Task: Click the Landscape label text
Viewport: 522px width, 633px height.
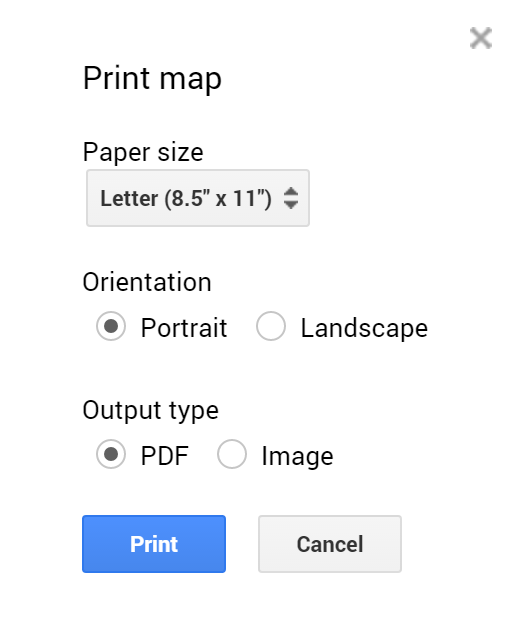Action: 364,327
